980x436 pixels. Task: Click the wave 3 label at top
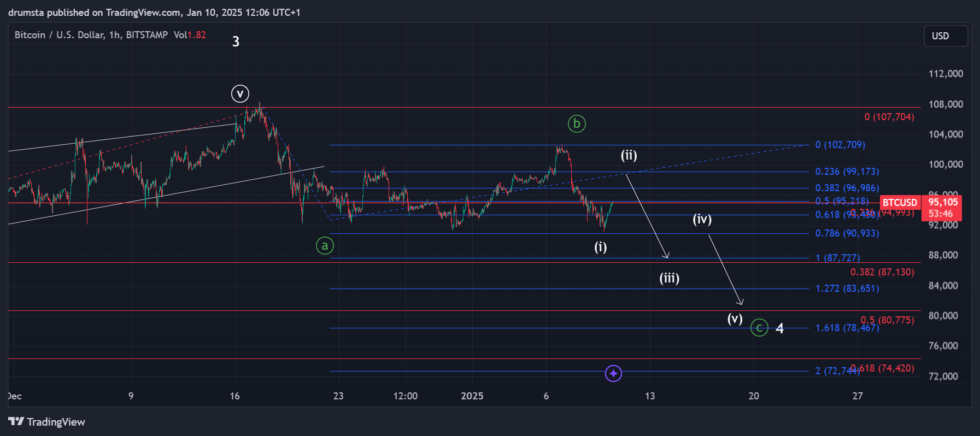point(236,42)
